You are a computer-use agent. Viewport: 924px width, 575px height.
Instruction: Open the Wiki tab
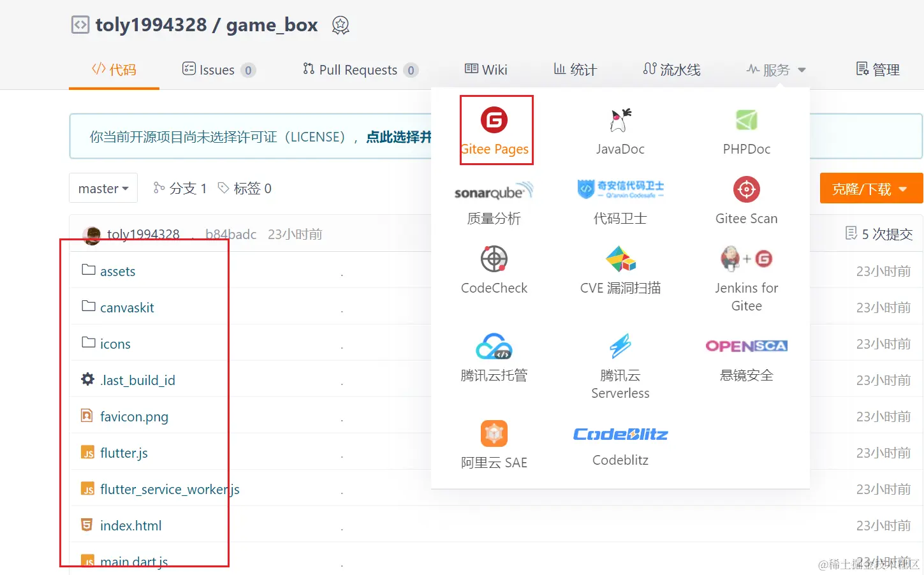(x=486, y=69)
